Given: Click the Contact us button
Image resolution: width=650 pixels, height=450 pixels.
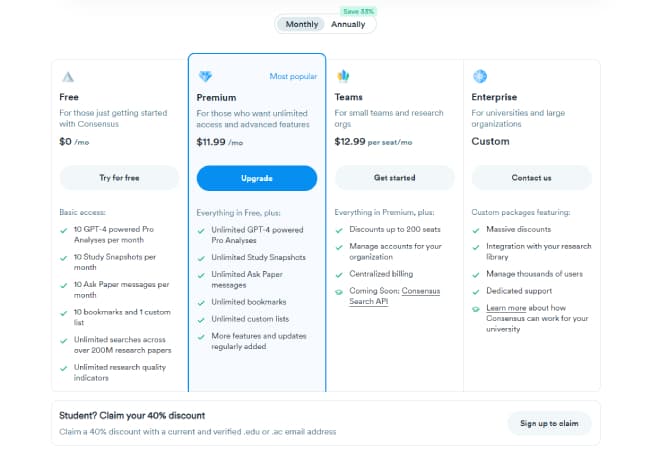Looking at the screenshot, I should pyautogui.click(x=531, y=178).
